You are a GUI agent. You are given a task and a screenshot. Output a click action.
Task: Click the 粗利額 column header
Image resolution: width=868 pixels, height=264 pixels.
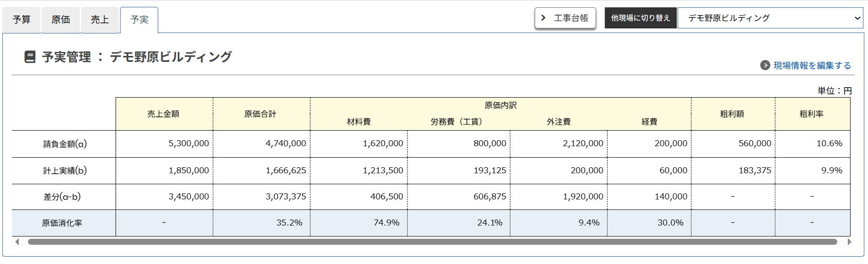732,114
